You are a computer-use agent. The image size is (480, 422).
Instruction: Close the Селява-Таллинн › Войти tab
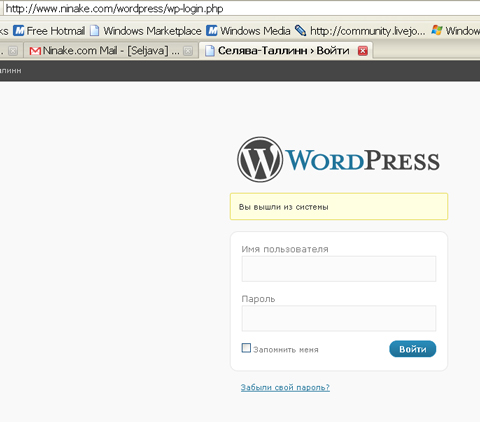[x=363, y=51]
